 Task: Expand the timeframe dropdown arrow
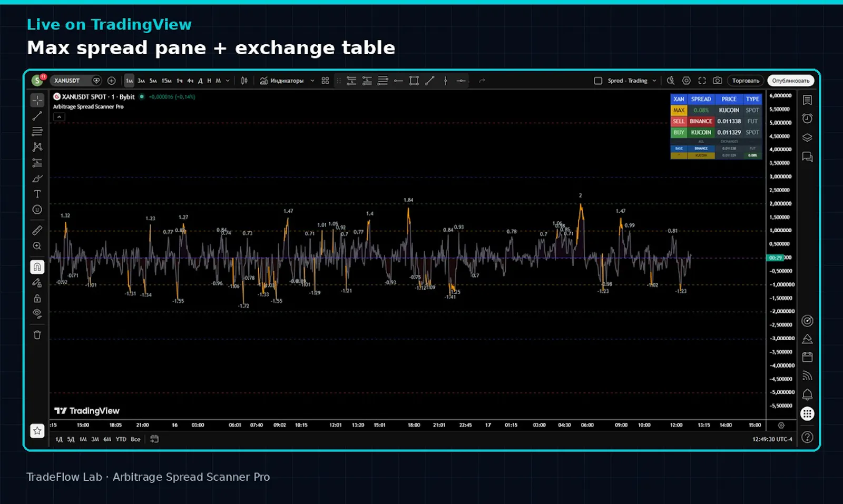[228, 81]
